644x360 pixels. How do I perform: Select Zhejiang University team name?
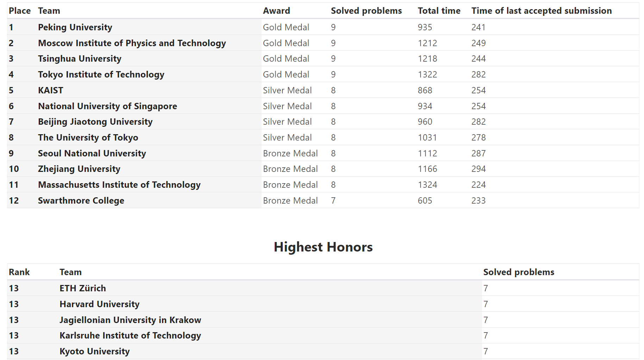(79, 169)
